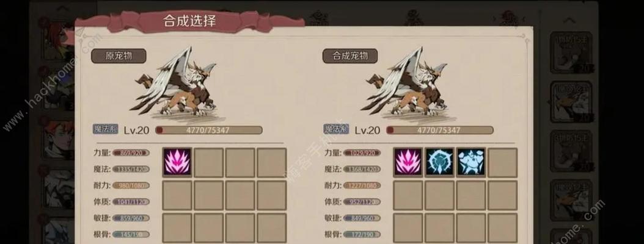
Task: Click the synthesized pet griffin image
Action: click(405, 83)
